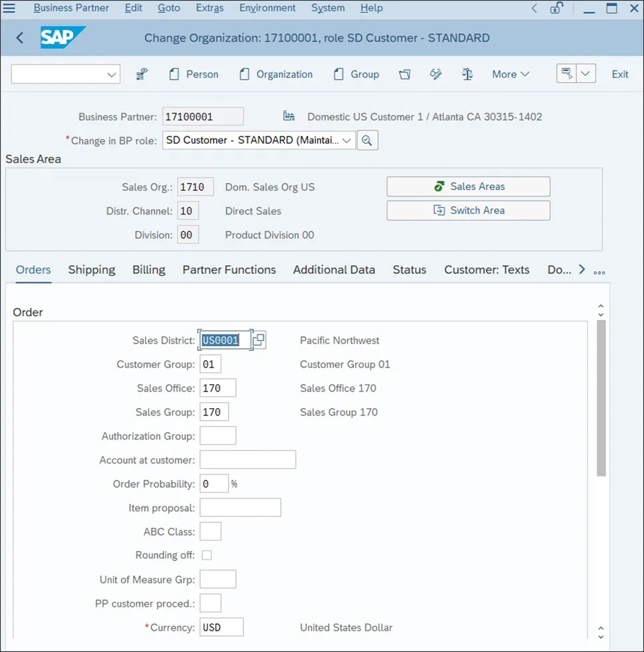Click the Distr. Channel field

point(188,211)
